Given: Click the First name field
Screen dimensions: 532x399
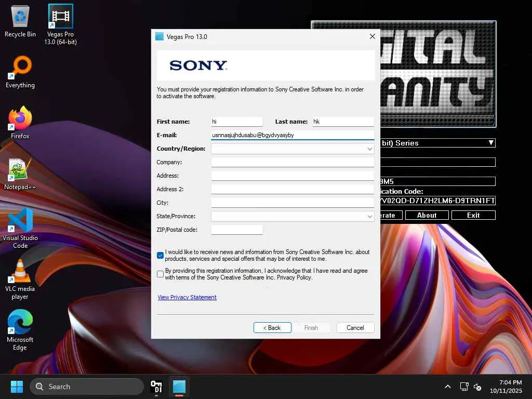Looking at the screenshot, I should point(237,122).
